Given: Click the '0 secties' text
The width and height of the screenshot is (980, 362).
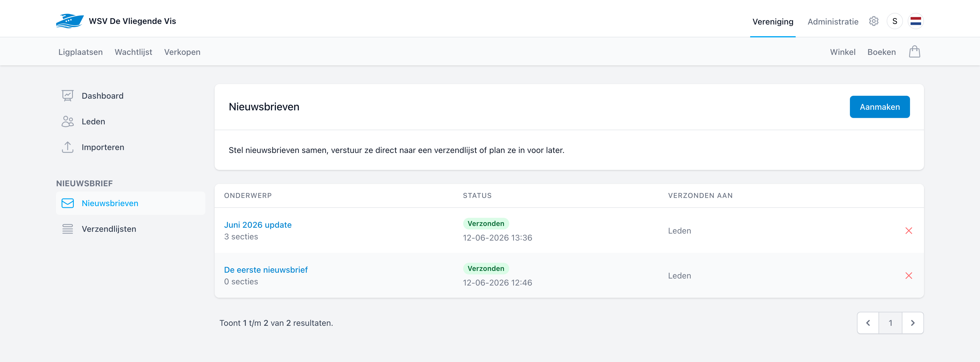Looking at the screenshot, I should pyautogui.click(x=241, y=282).
